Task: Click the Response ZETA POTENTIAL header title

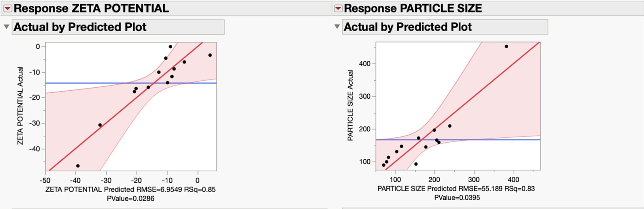Action: (x=91, y=9)
